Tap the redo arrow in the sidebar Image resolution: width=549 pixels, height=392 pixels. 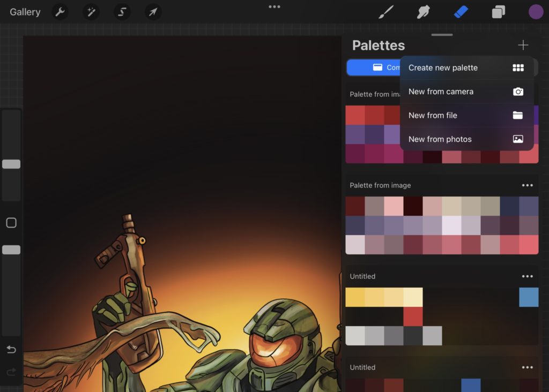(x=11, y=372)
